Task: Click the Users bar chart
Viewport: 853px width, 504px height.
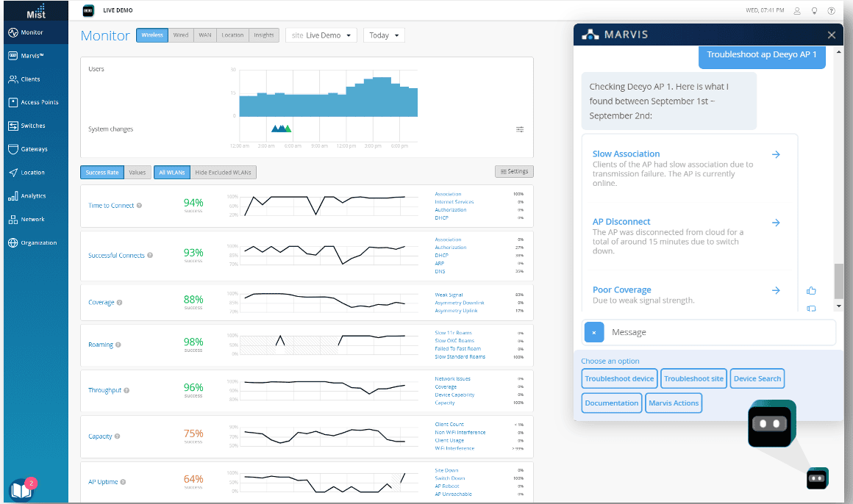Action: click(329, 97)
